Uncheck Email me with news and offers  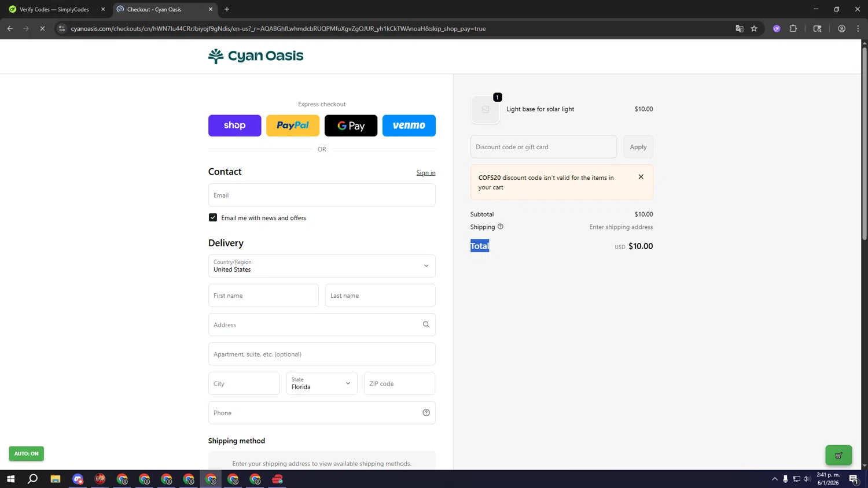tap(213, 217)
